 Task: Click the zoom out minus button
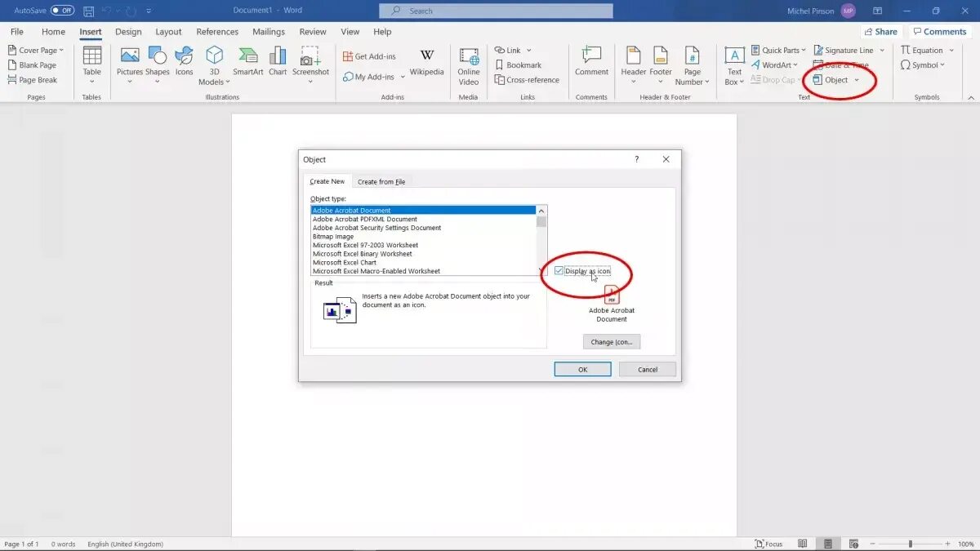874,544
